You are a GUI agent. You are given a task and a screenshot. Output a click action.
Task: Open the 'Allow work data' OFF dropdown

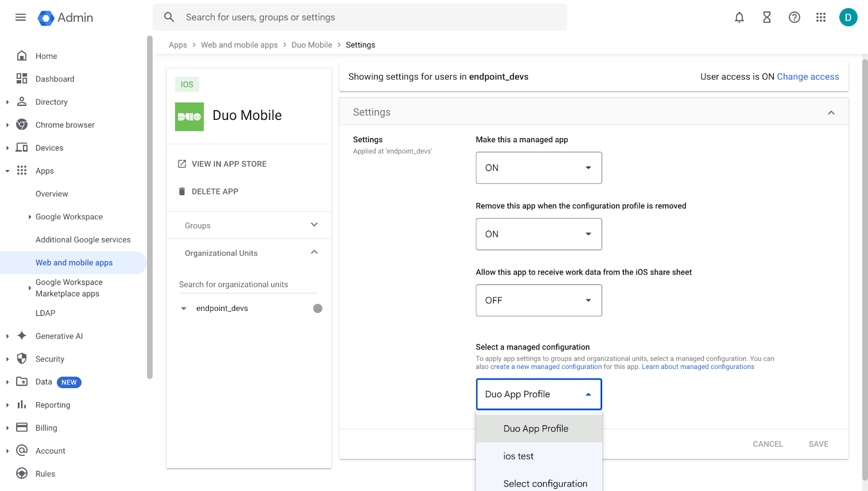pyautogui.click(x=538, y=300)
